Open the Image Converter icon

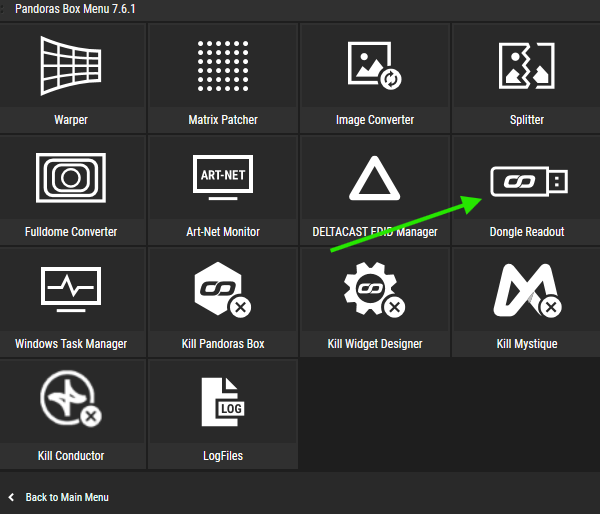[375, 65]
